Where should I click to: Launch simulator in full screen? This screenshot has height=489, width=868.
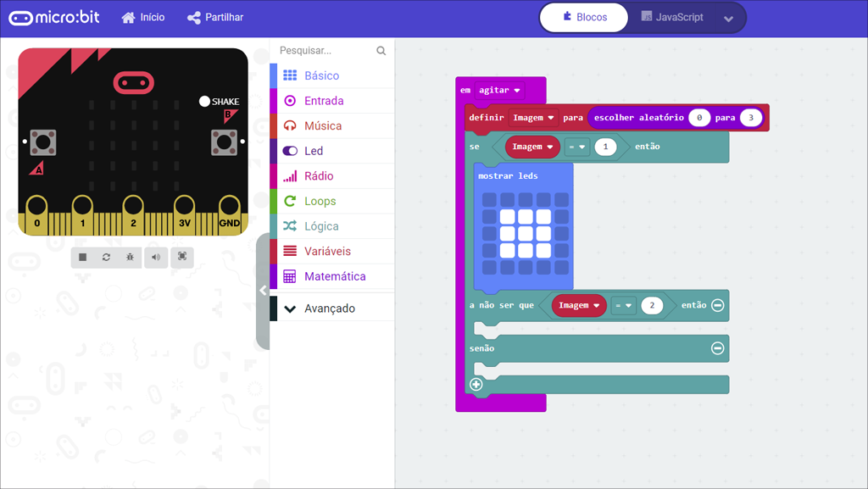[182, 258]
